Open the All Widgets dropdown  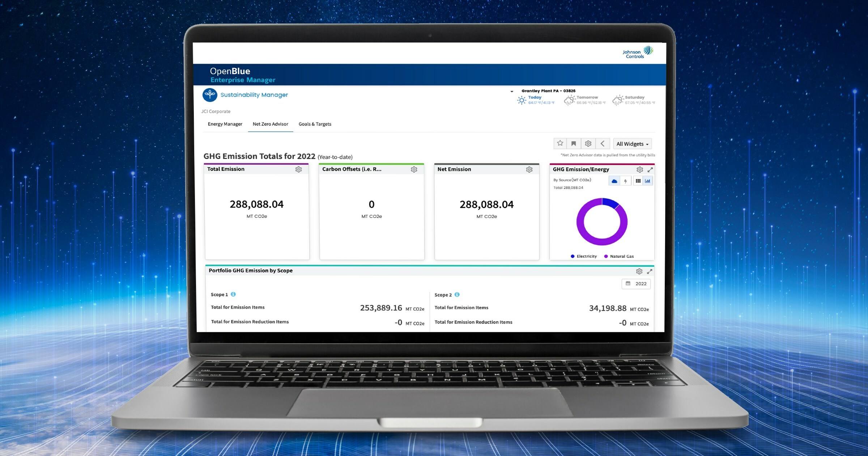[632, 144]
